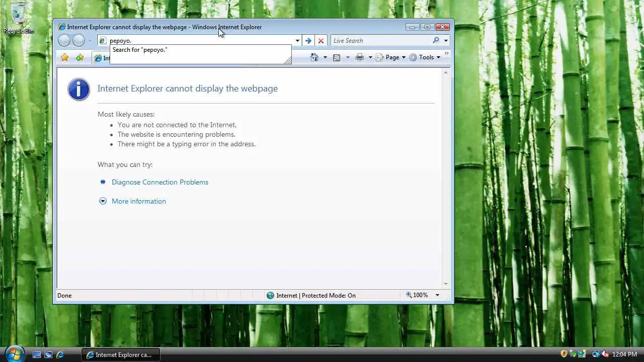Screen dimensions: 644x362
Task: Click the error heading text
Action: click(188, 88)
